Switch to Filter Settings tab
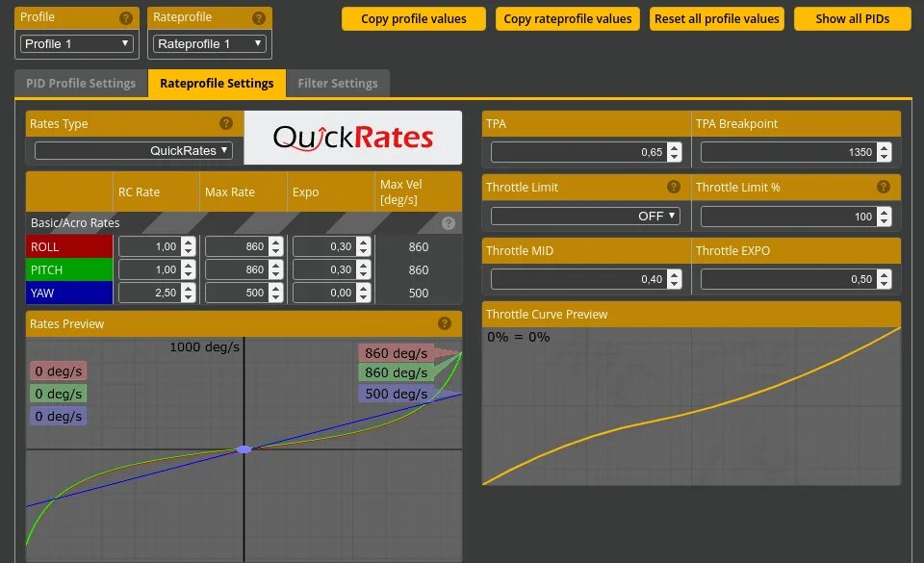Viewport: 924px width, 563px height. click(338, 83)
